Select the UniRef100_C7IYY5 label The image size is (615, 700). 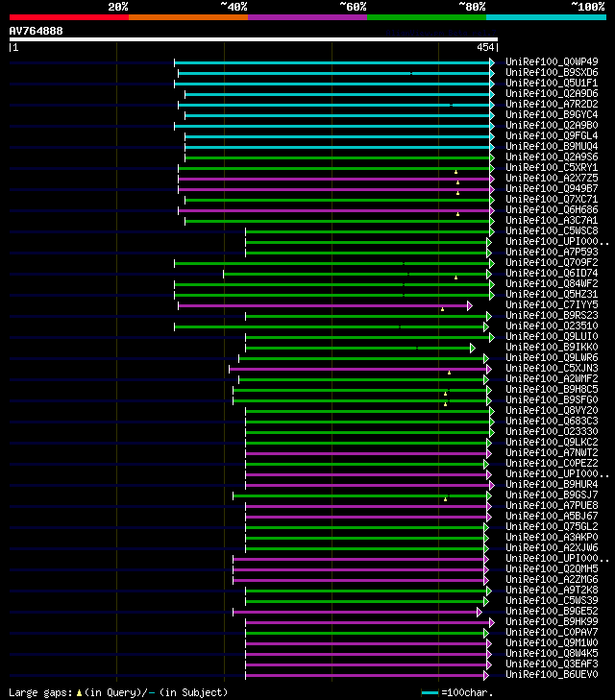tap(552, 305)
